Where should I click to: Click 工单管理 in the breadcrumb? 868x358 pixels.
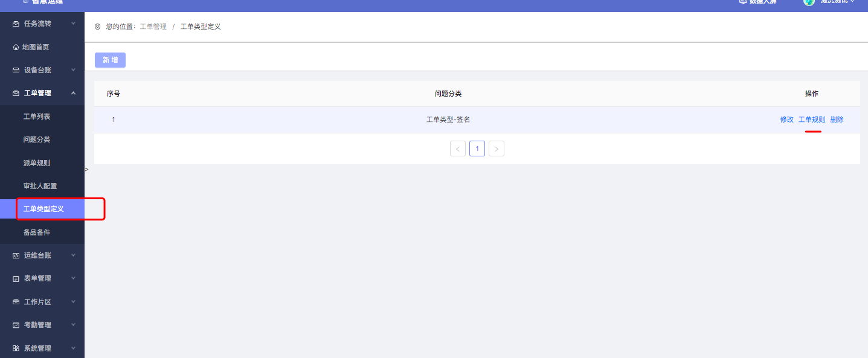[x=153, y=27]
